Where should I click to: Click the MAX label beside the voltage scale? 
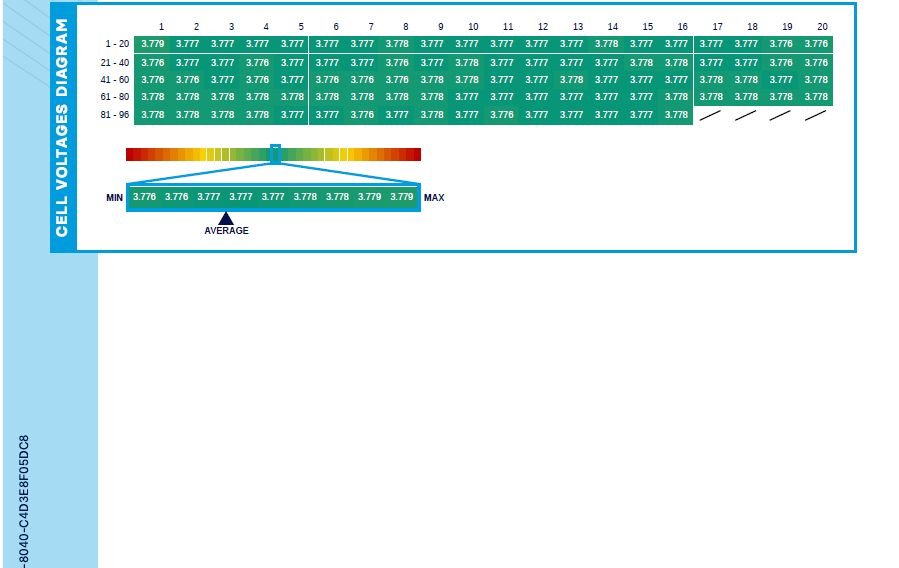pyautogui.click(x=434, y=198)
